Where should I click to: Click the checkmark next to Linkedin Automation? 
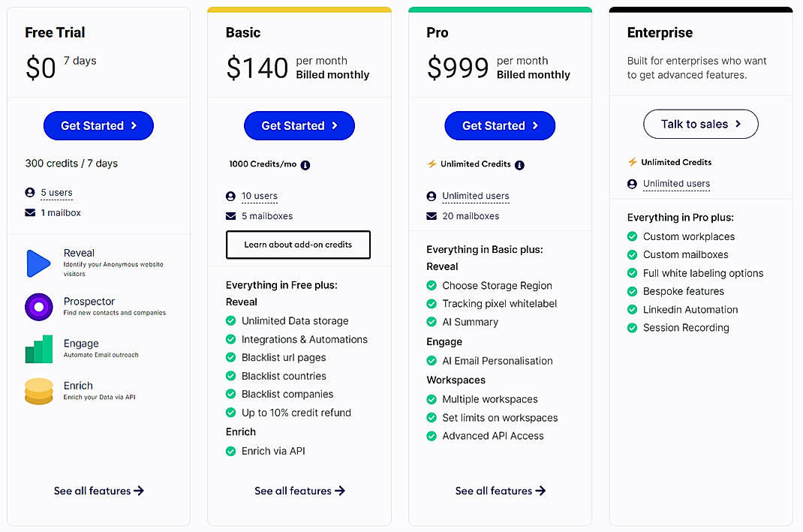tap(632, 309)
